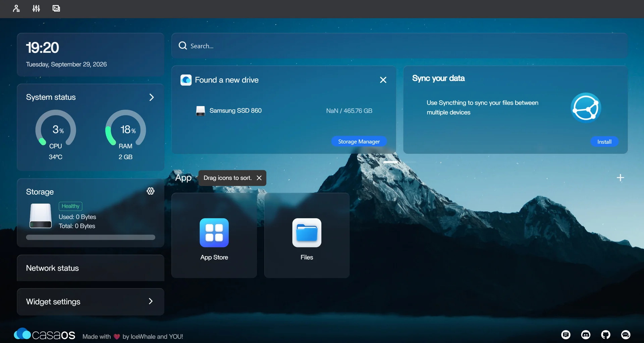Click the Tuesday, September 29, 2026 date
This screenshot has height=343, width=644.
pyautogui.click(x=66, y=64)
